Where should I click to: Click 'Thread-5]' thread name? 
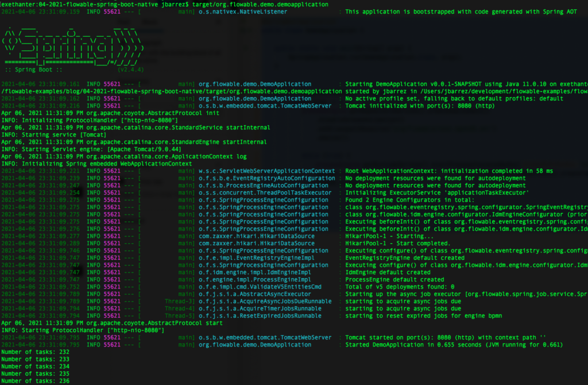pyautogui.click(x=180, y=316)
